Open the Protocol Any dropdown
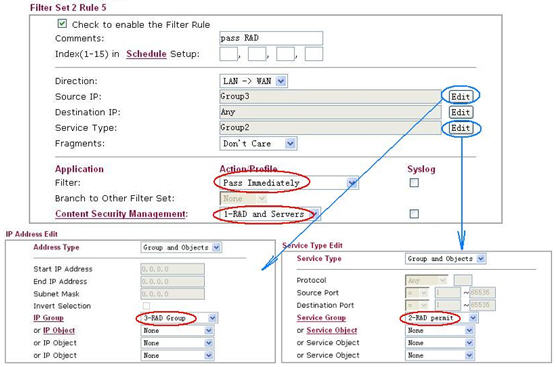 click(x=427, y=280)
